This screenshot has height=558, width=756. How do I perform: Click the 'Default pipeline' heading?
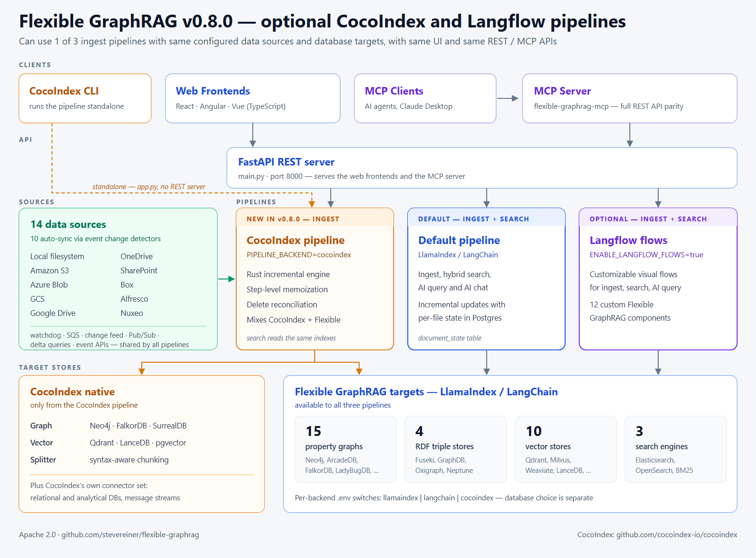coord(459,240)
